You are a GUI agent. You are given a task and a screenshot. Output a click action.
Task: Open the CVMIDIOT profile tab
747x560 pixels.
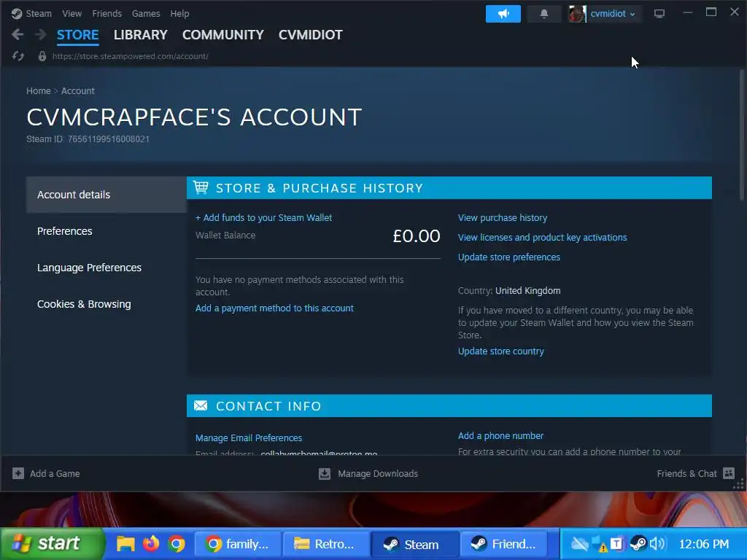click(310, 35)
